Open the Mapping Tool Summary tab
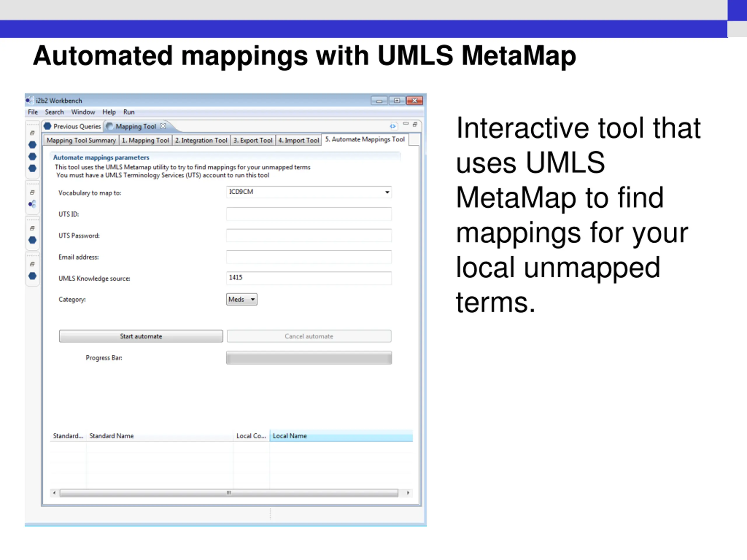Screen dimensions: 747x560 tap(81, 140)
